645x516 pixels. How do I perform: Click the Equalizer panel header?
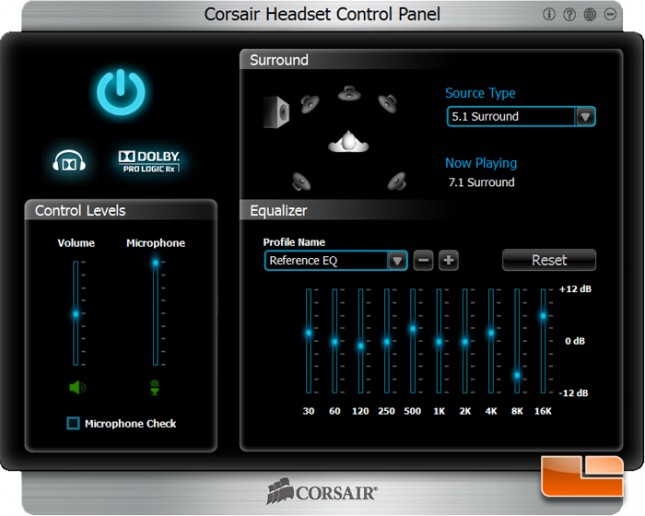[431, 211]
